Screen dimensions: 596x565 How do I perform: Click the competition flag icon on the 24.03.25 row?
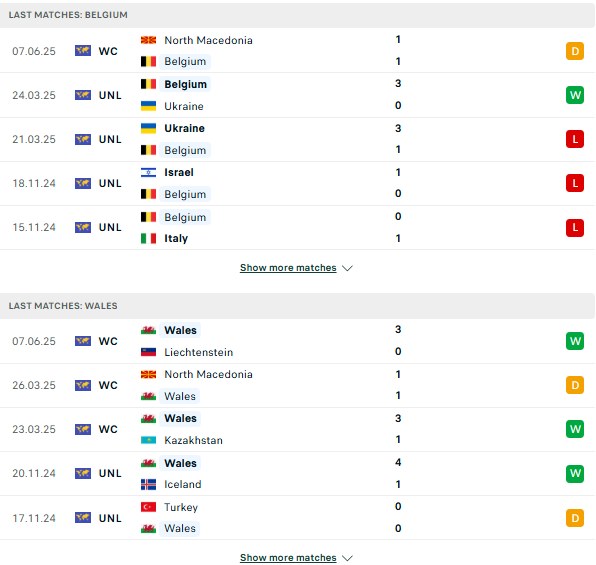point(83,95)
